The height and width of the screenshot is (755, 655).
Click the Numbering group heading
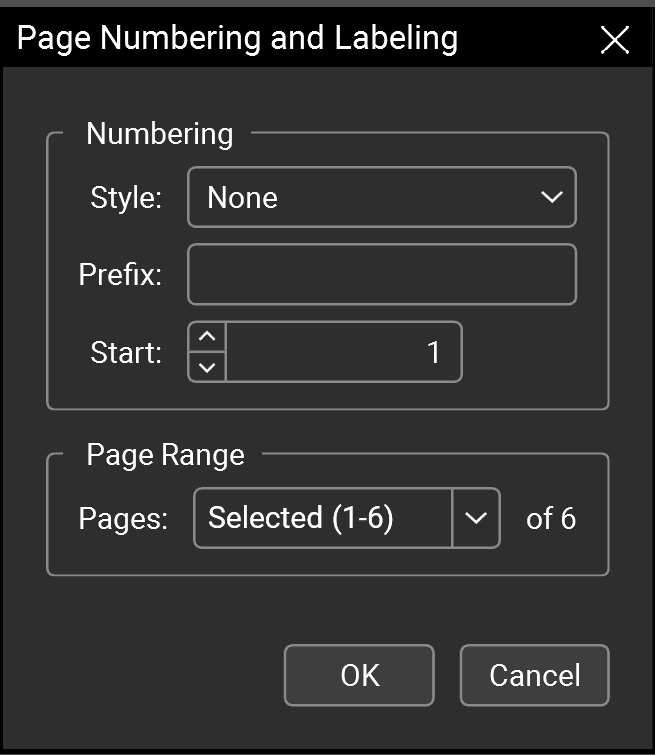(x=159, y=134)
